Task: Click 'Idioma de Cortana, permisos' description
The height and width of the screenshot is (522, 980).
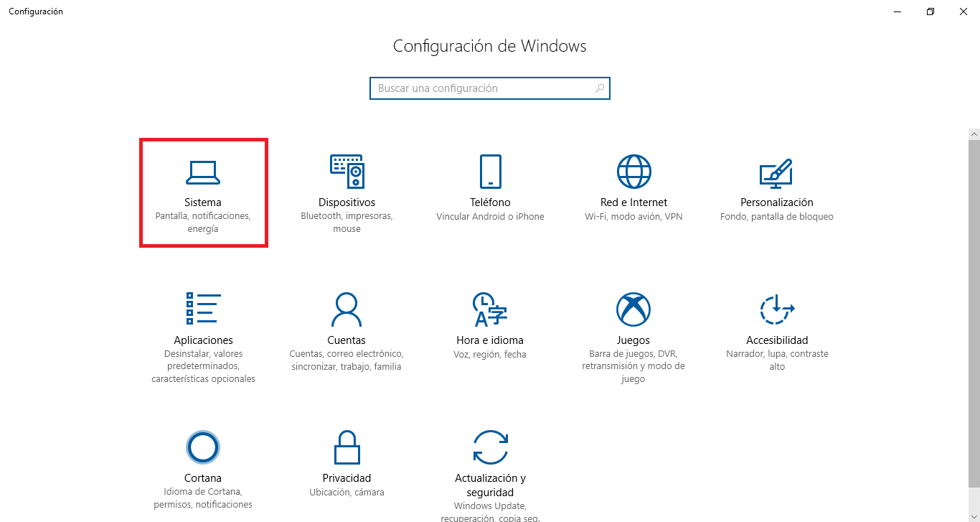Action: 203,498
